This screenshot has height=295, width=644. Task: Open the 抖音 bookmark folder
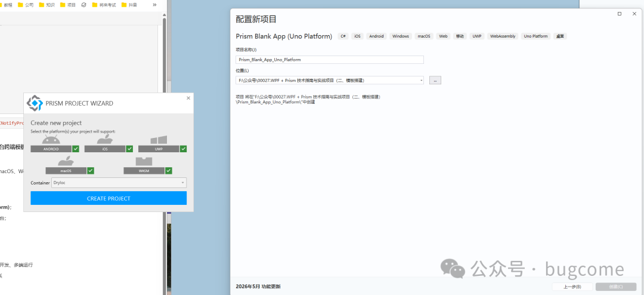[x=130, y=5]
